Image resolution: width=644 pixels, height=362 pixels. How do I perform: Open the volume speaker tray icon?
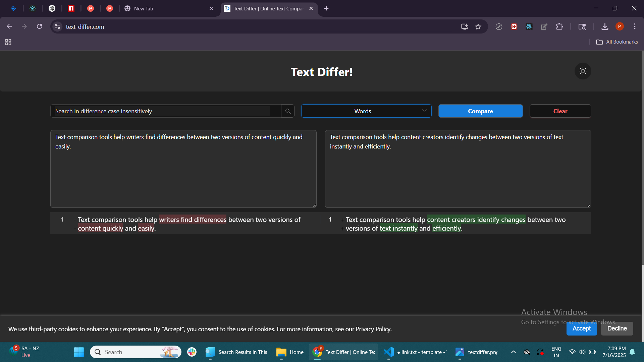click(582, 352)
